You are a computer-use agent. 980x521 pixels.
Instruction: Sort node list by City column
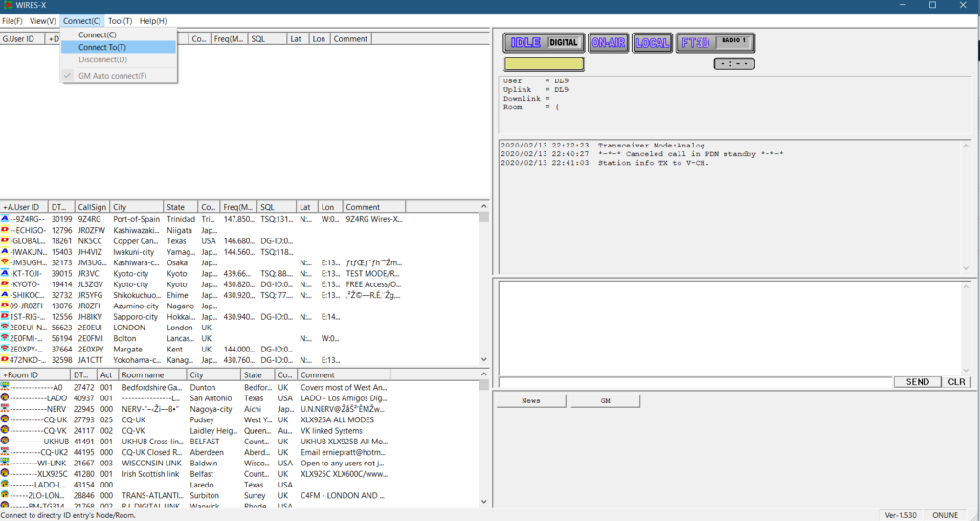click(137, 207)
